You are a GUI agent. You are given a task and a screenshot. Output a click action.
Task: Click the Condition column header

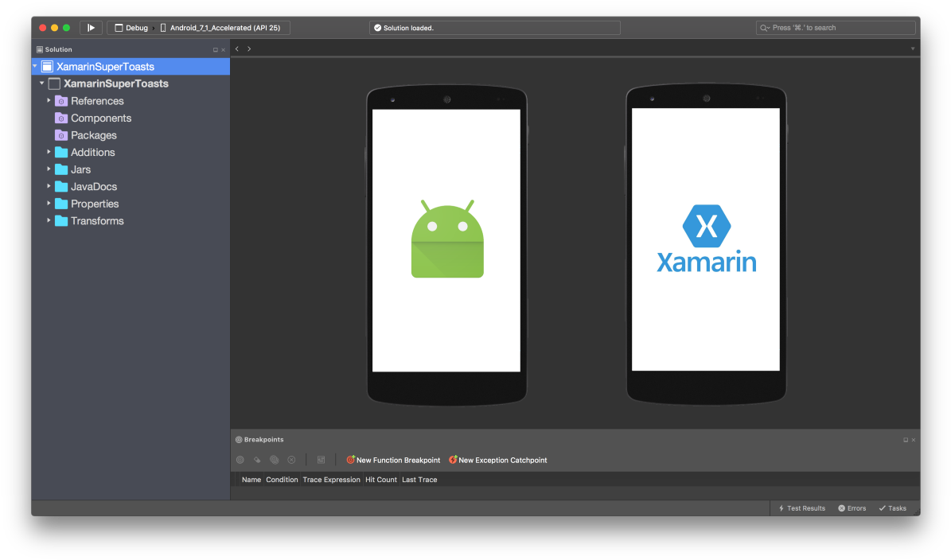282,480
